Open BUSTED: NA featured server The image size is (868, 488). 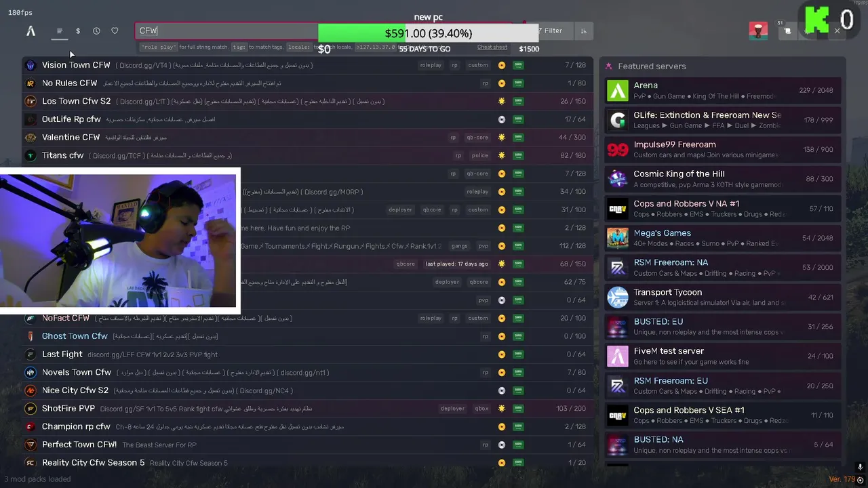[x=723, y=445]
